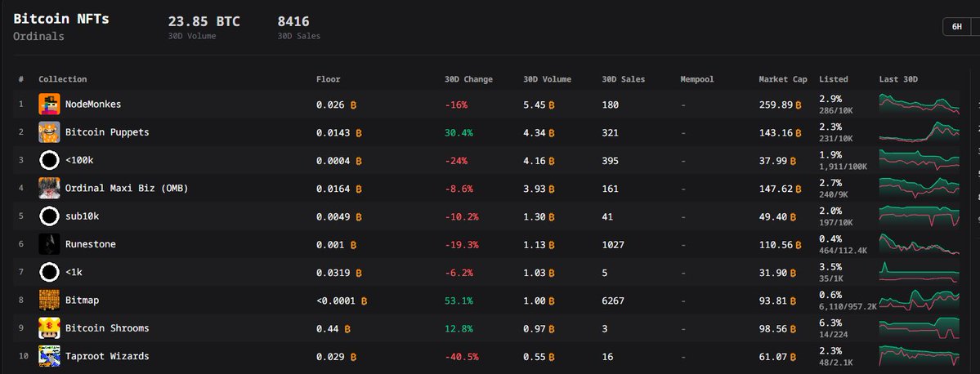Viewport: 980px width, 374px height.
Task: Open the NodeMonkes collection link
Action: click(93, 105)
